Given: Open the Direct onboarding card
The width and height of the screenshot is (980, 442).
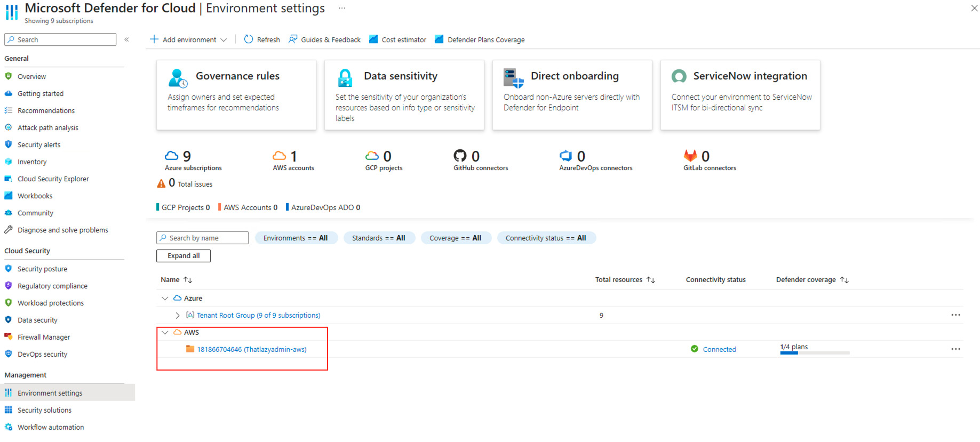Looking at the screenshot, I should tap(572, 94).
